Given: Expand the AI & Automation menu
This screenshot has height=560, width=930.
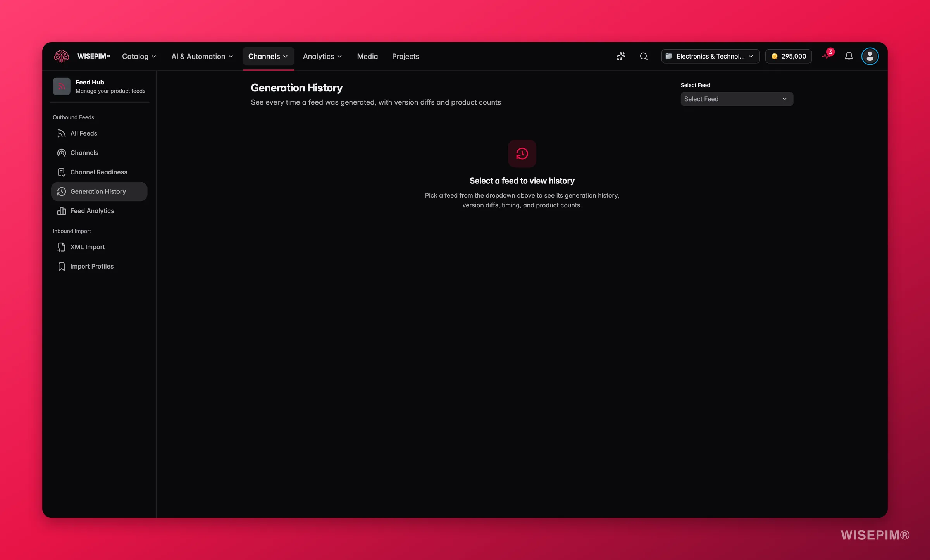Looking at the screenshot, I should coord(202,56).
